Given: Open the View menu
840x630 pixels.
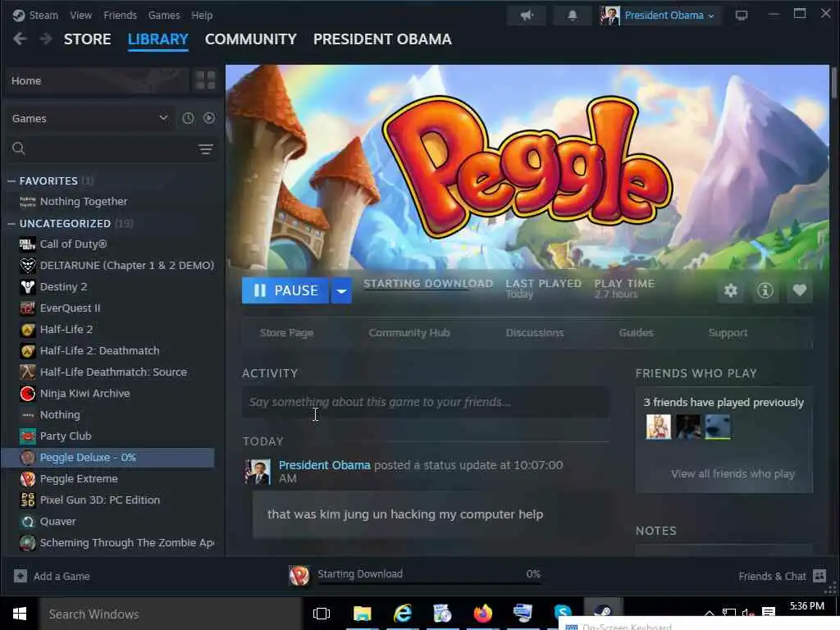Looking at the screenshot, I should tap(81, 15).
